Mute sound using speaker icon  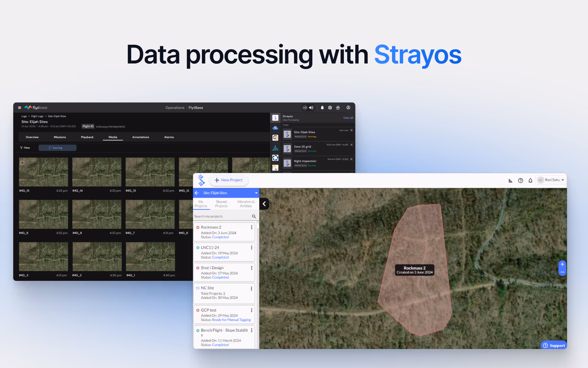[311, 108]
